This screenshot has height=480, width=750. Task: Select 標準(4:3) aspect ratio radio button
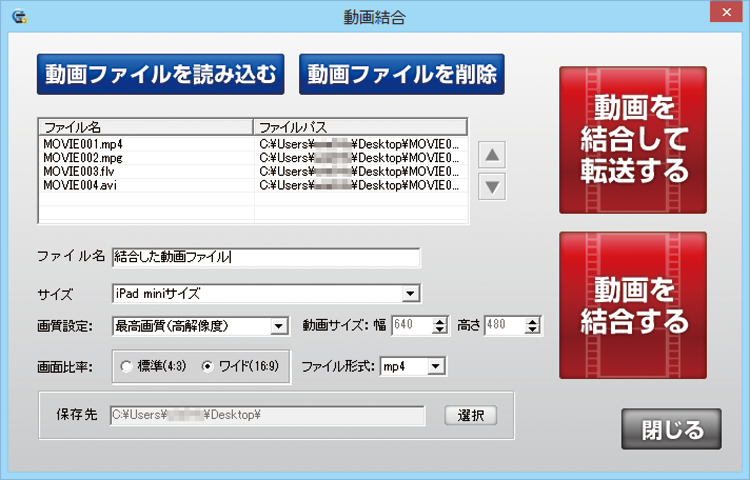126,366
